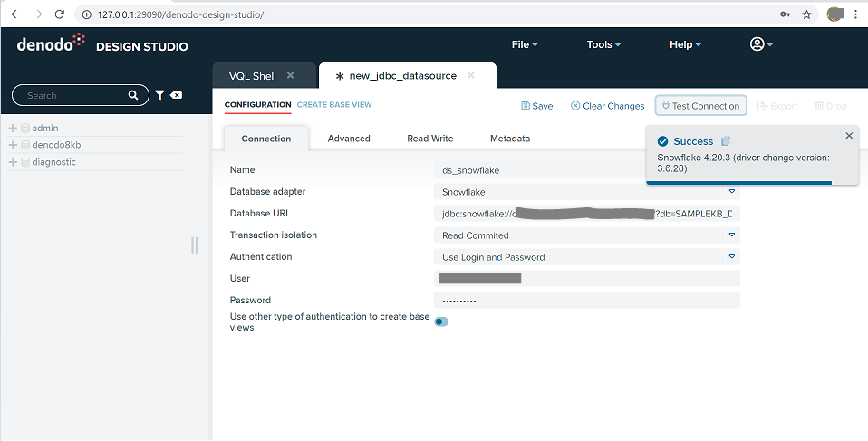Open the Chrome profile avatar
Screen dimensions: 868x441
834,14
